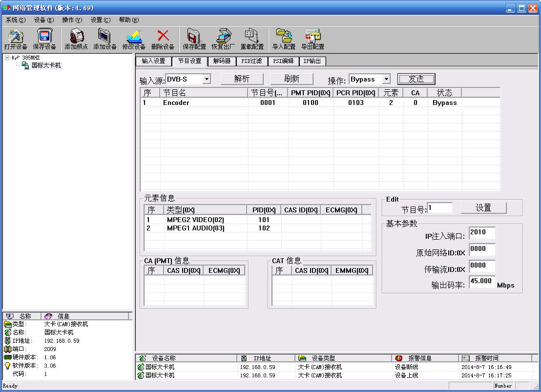Switch to the PSI编辑 tab
Image resolution: width=541 pixels, height=392 pixels.
pos(283,61)
